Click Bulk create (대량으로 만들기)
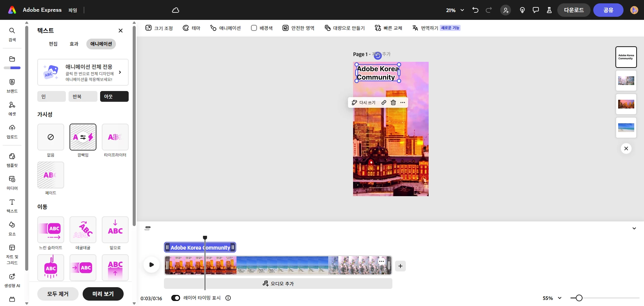Image resolution: width=644 pixels, height=306 pixels. click(x=345, y=28)
